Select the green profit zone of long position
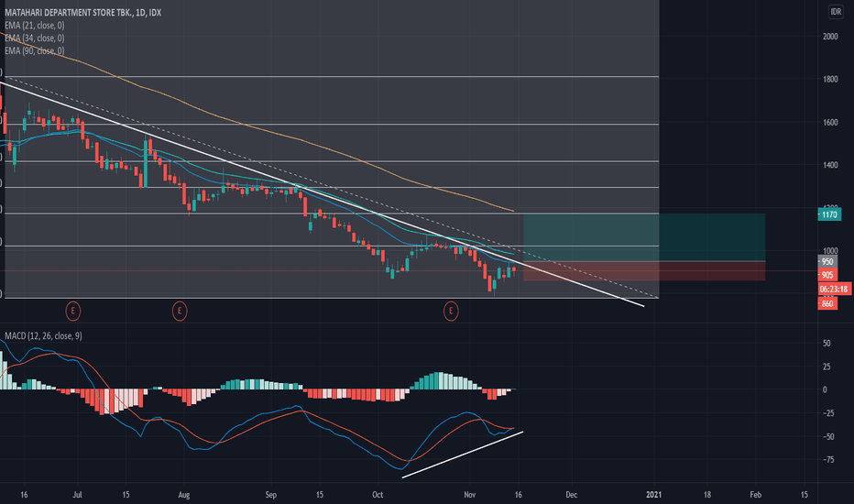This screenshot has width=854, height=504. click(644, 237)
